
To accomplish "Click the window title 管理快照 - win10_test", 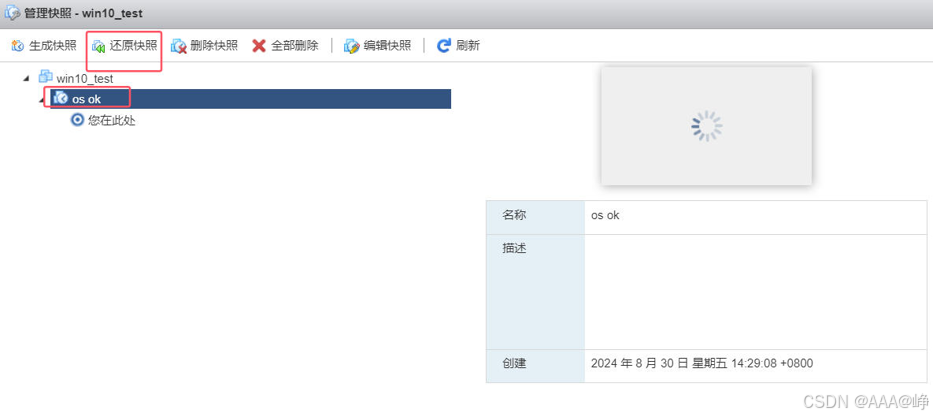I will pyautogui.click(x=83, y=13).
